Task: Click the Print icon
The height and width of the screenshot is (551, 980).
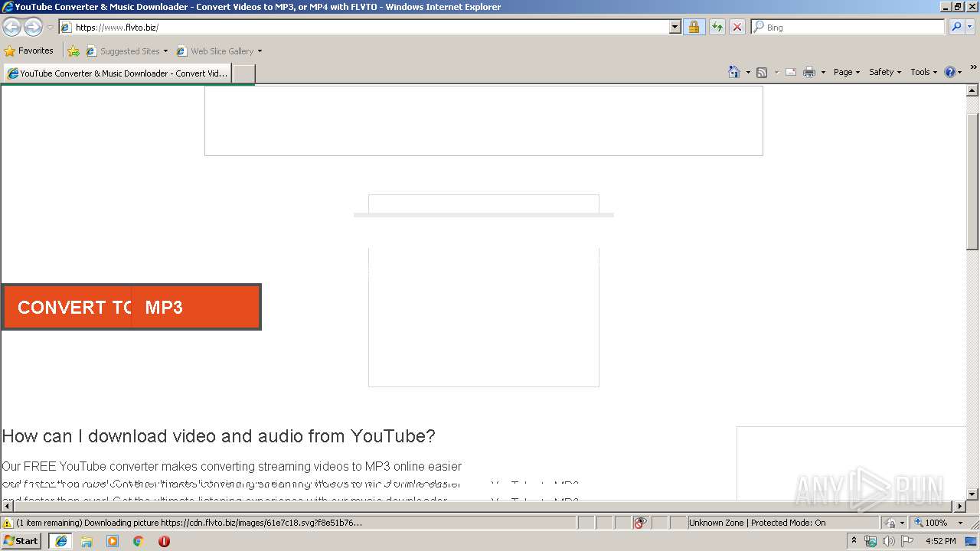Action: coord(809,72)
